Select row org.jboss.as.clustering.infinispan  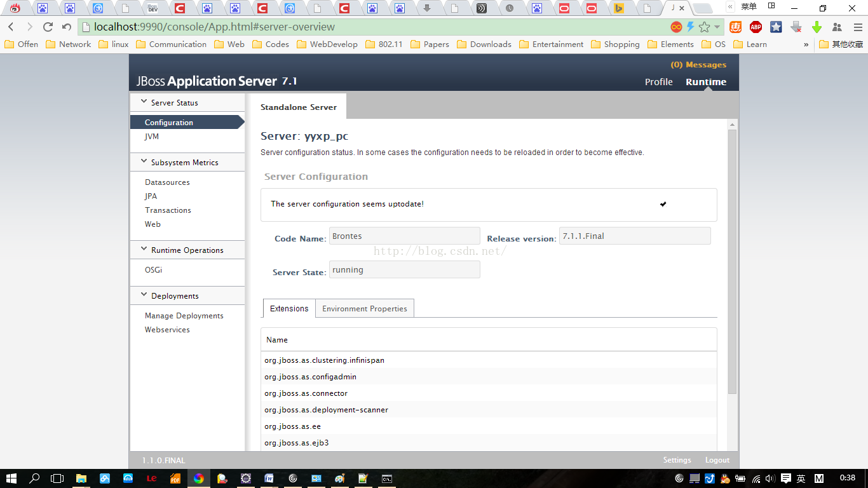pos(489,360)
